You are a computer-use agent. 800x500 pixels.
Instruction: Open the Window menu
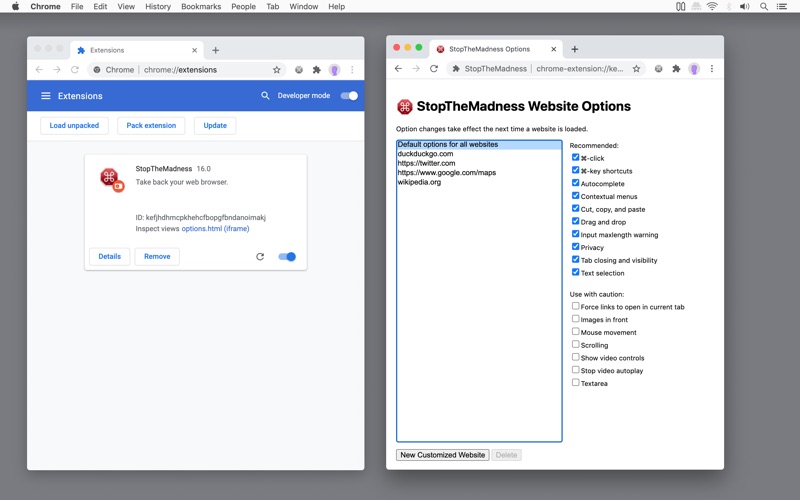click(x=304, y=7)
